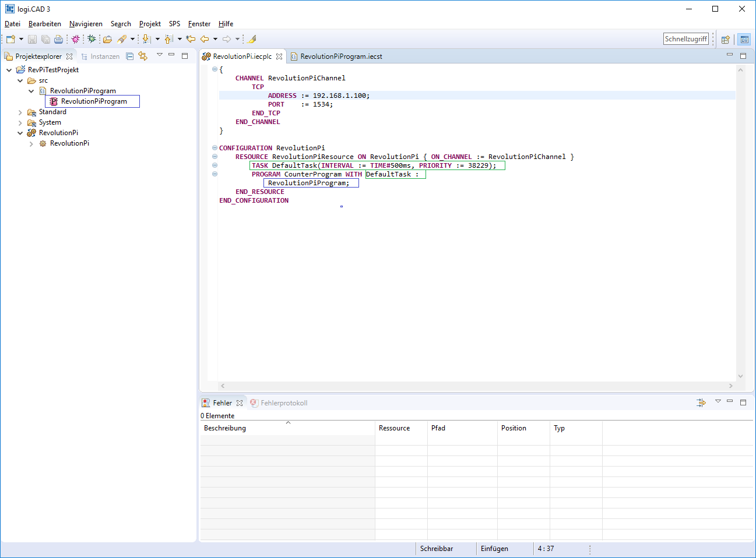The height and width of the screenshot is (558, 756).
Task: Minimize the Projektexplorer panel
Action: pyautogui.click(x=171, y=55)
